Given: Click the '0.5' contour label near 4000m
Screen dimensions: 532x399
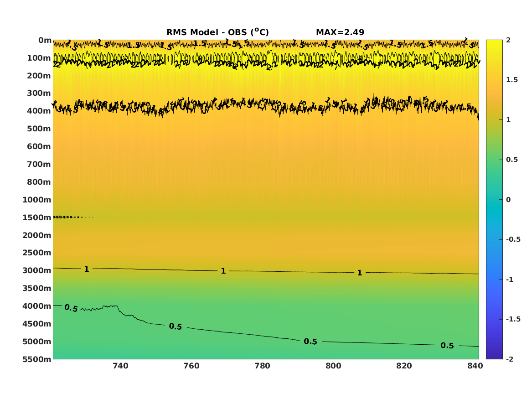Looking at the screenshot, I should tap(71, 308).
